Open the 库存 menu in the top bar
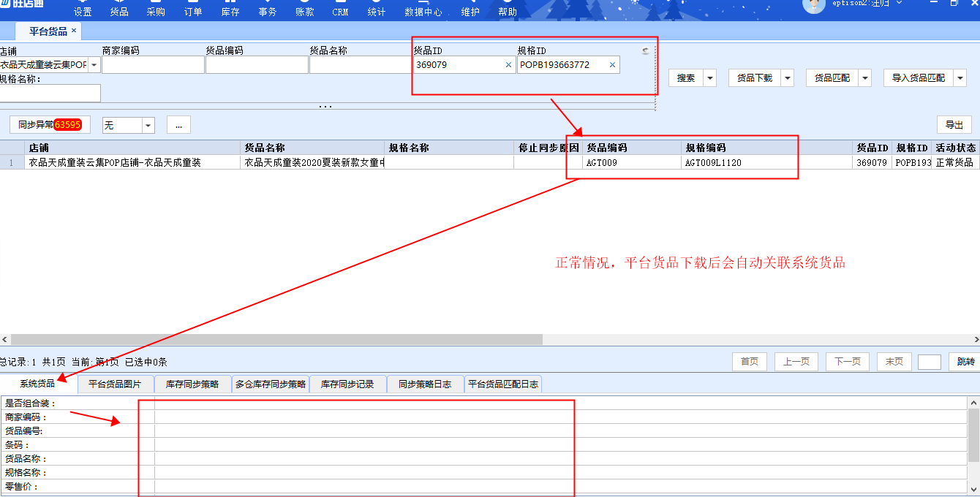The height and width of the screenshot is (497, 980). (230, 12)
